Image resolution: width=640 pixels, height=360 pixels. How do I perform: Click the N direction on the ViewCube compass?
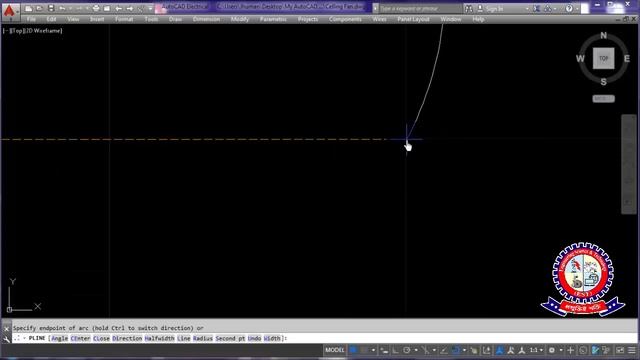603,36
